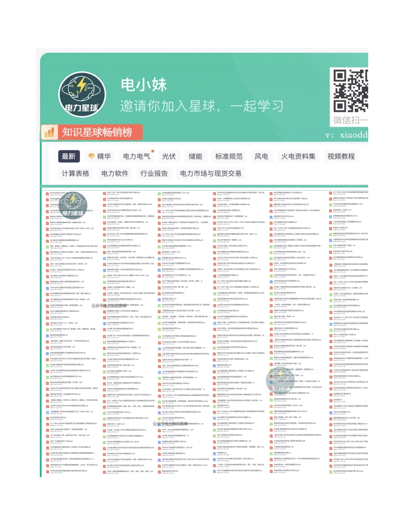411x532 pixels.
Task: Click the red PDF icon of 2024最实用电气计算手册
Action: (104, 199)
